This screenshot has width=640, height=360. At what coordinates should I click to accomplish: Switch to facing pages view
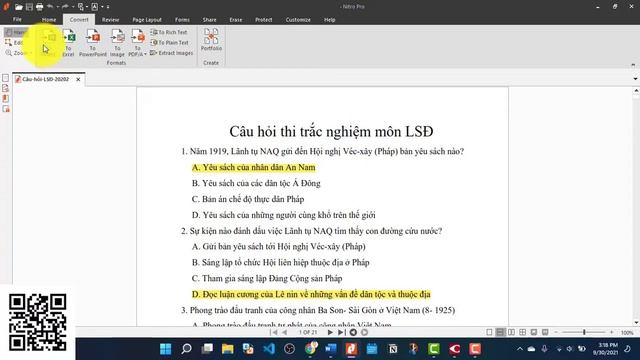tap(511, 332)
